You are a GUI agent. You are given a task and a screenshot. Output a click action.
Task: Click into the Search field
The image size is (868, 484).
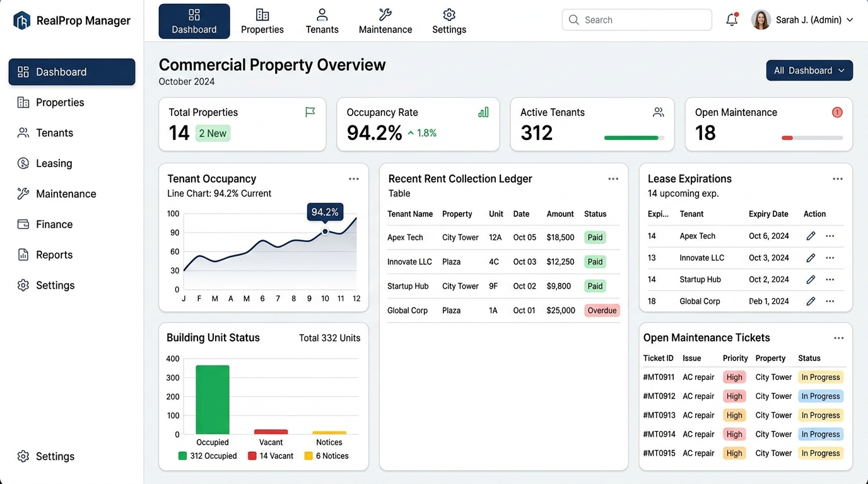[636, 20]
